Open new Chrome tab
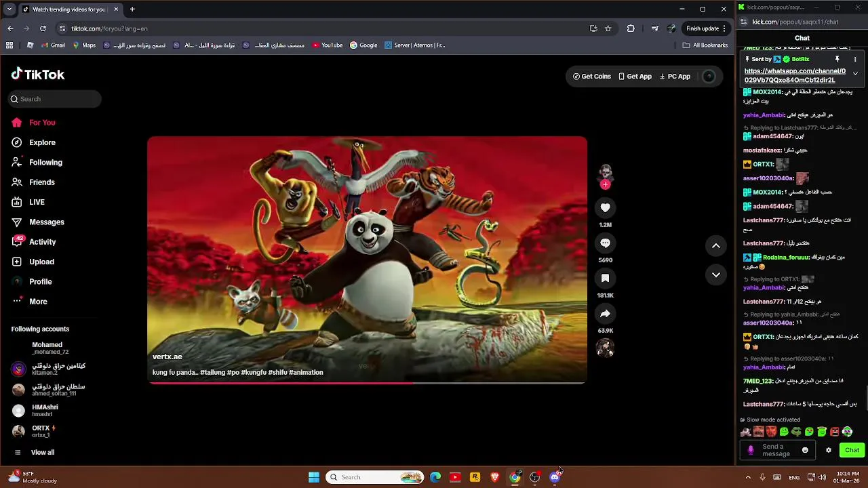The width and height of the screenshot is (868, 488). pos(132,9)
